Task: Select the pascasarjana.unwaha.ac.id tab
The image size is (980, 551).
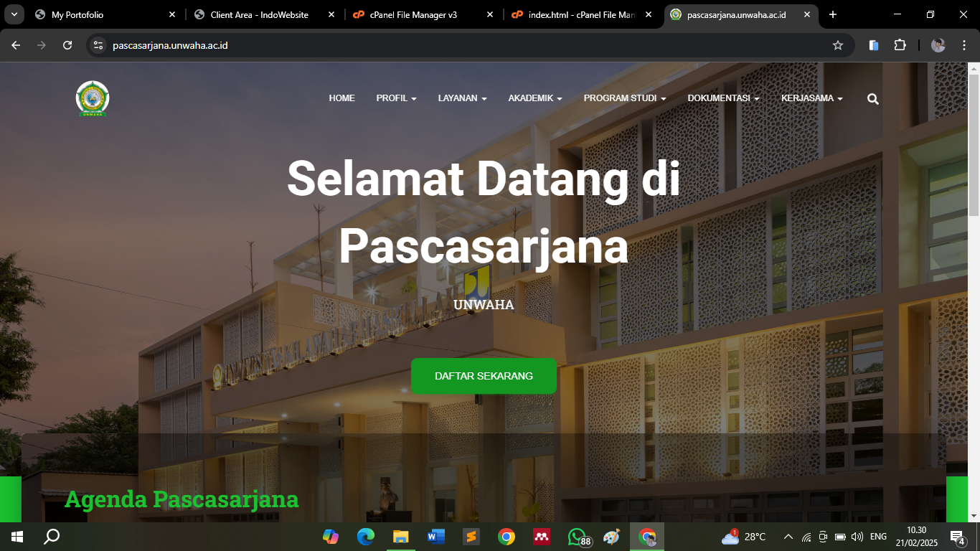Action: (740, 14)
